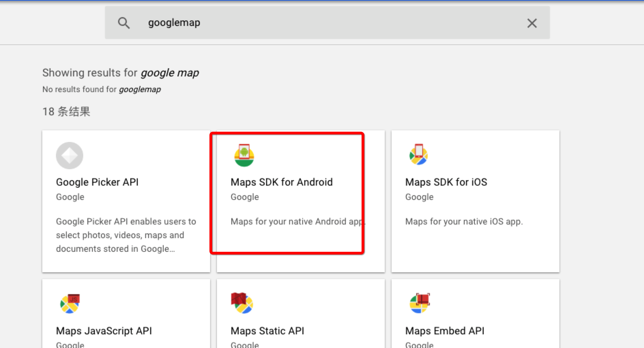Click the Maps SDK for Android icon
This screenshot has height=348, width=644.
(244, 155)
